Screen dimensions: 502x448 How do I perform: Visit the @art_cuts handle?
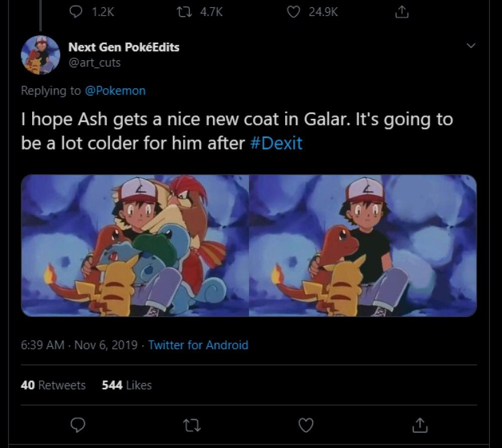coord(94,63)
